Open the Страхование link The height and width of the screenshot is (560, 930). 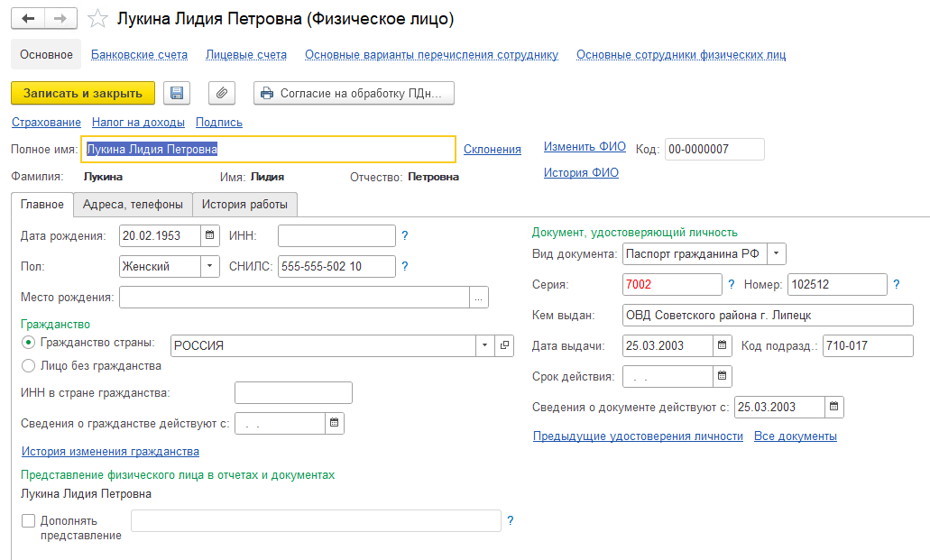click(46, 123)
